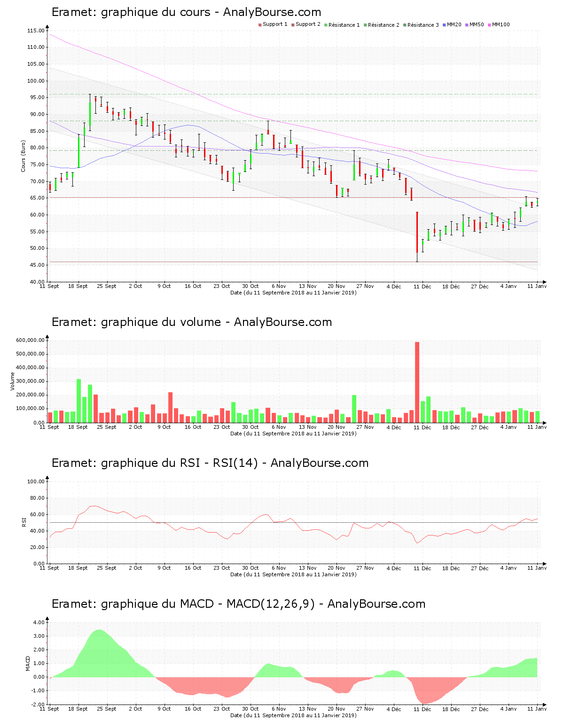The height and width of the screenshot is (728, 564).
Task: Click the MM100 legend entry
Action: [x=501, y=24]
